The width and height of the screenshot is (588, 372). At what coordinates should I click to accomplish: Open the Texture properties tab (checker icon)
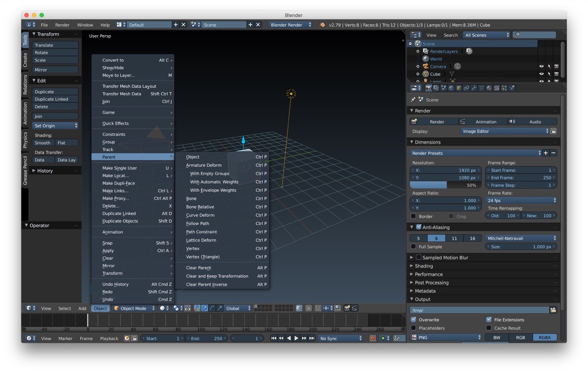coord(497,88)
